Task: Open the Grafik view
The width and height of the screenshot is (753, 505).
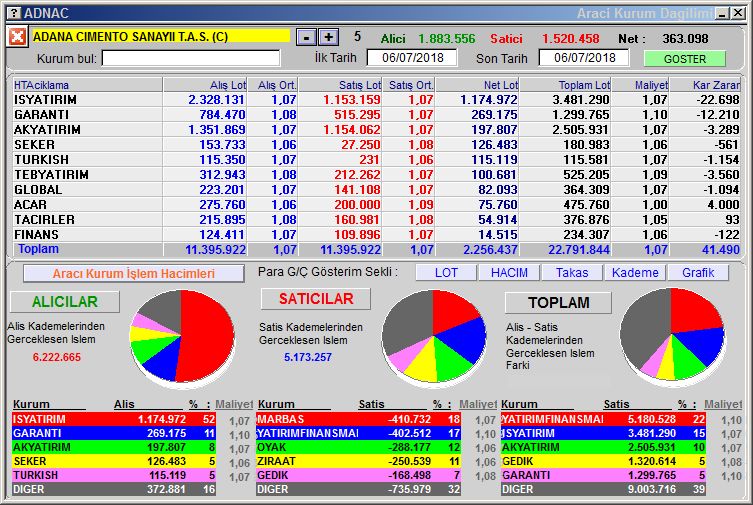Action: [x=698, y=273]
